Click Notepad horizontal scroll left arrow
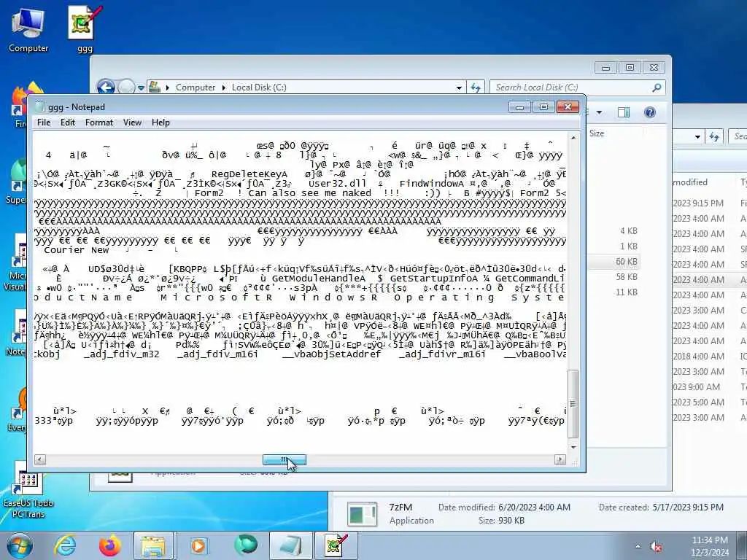This screenshot has width=747, height=560. 40,459
